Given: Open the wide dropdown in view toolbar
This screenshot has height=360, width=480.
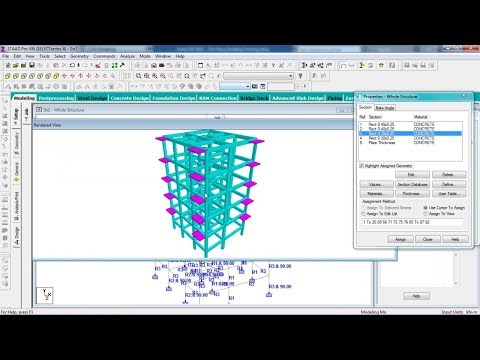Looking at the screenshot, I should point(258,76).
